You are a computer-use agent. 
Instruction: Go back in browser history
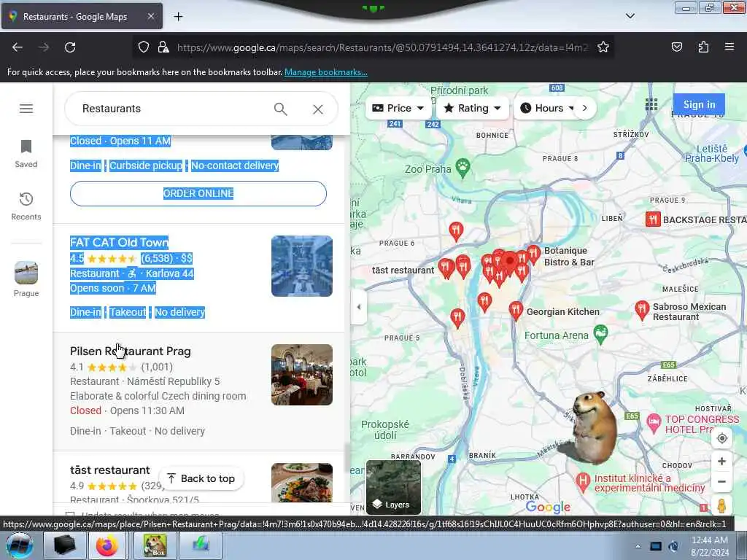(x=18, y=47)
